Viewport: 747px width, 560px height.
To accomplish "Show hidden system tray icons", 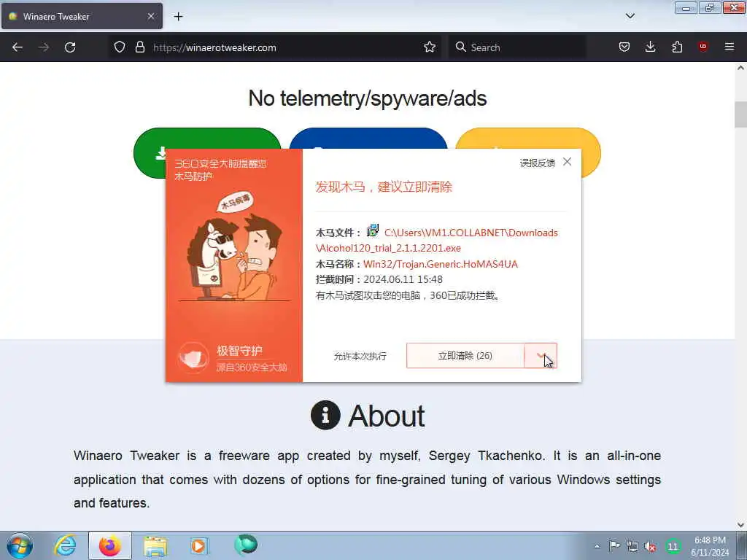I will 597,546.
